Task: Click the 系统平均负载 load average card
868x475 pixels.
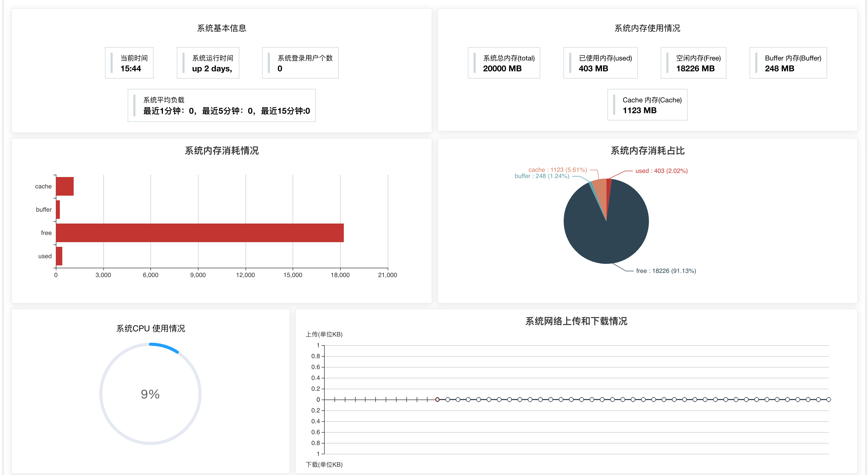Action: [x=222, y=105]
